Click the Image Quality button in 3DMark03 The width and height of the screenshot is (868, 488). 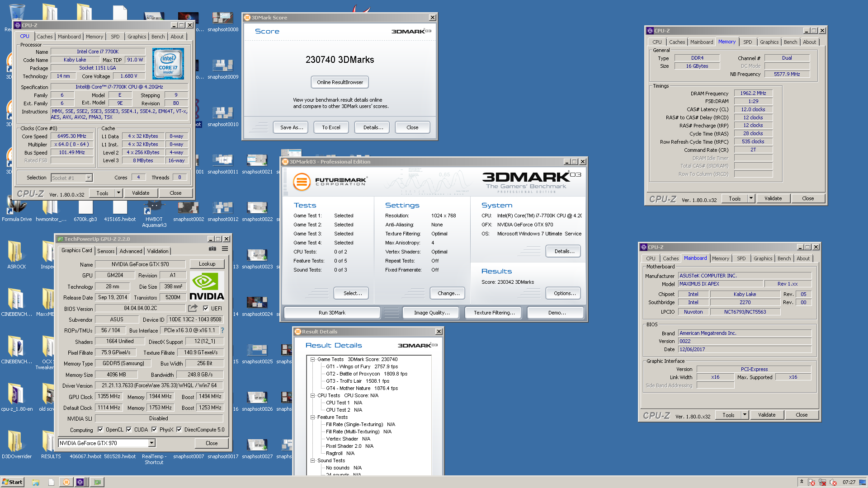click(432, 313)
